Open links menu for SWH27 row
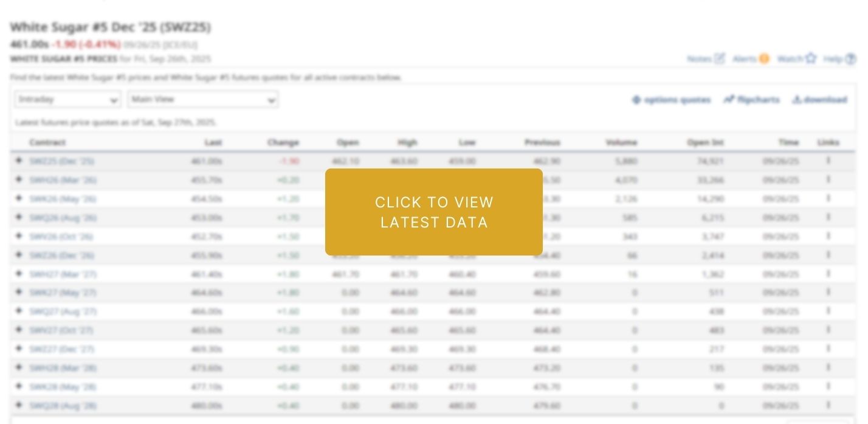 tap(828, 274)
